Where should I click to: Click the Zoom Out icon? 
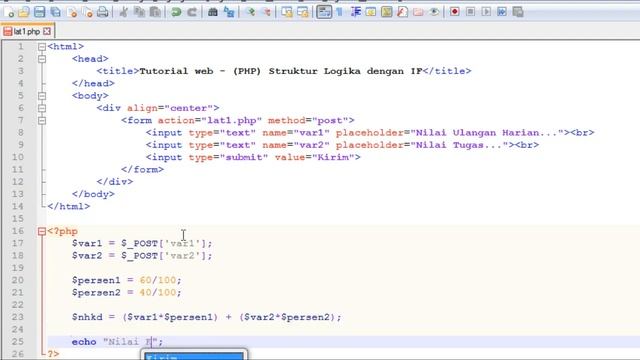tap(266, 12)
